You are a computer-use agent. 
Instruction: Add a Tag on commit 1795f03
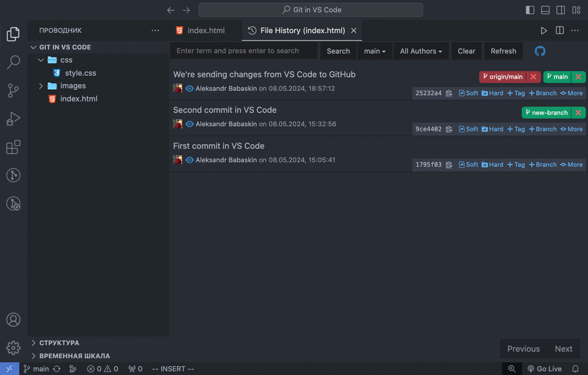point(516,164)
